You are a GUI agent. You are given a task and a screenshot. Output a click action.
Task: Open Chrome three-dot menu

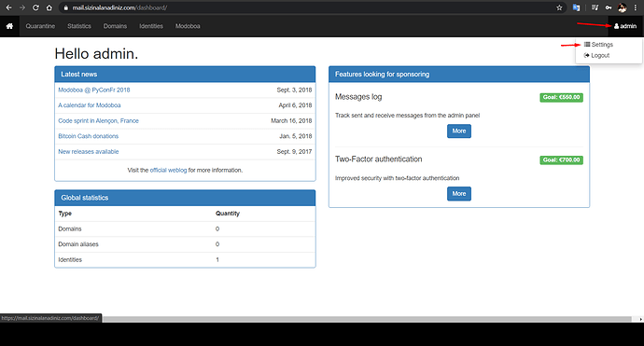pyautogui.click(x=636, y=7)
